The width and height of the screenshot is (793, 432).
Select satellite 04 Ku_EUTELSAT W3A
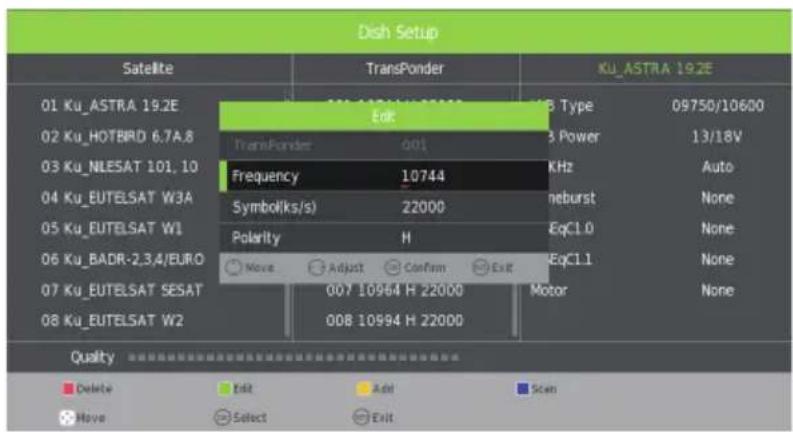tap(117, 198)
